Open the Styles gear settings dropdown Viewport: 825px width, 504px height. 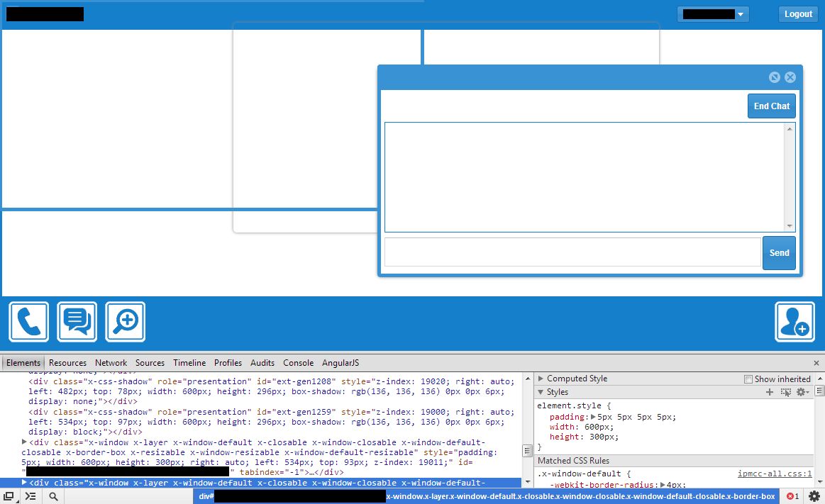(802, 392)
